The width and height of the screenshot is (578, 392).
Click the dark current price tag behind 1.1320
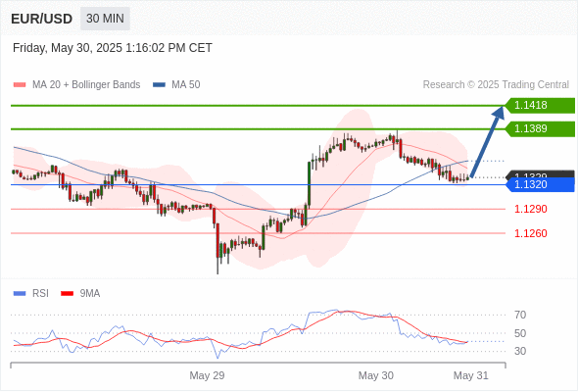pyautogui.click(x=541, y=174)
